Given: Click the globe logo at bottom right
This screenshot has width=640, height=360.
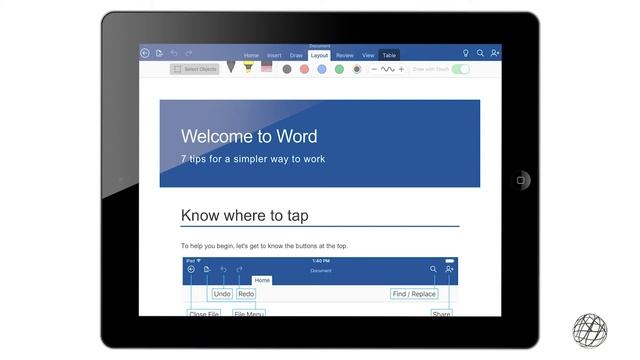Looking at the screenshot, I should coord(590,331).
